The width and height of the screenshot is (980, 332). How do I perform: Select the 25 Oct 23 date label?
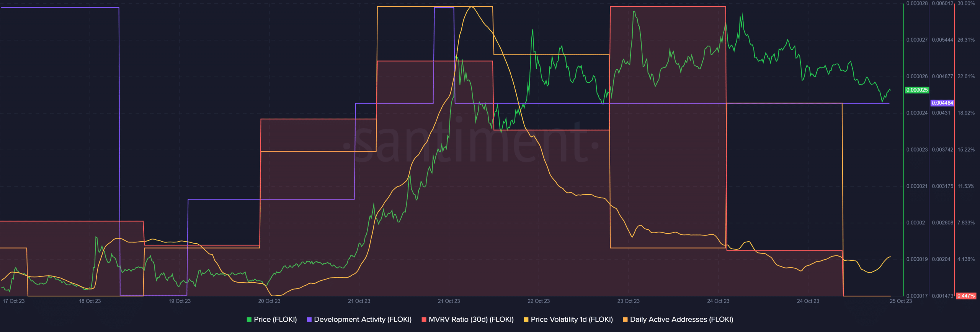[901, 301]
